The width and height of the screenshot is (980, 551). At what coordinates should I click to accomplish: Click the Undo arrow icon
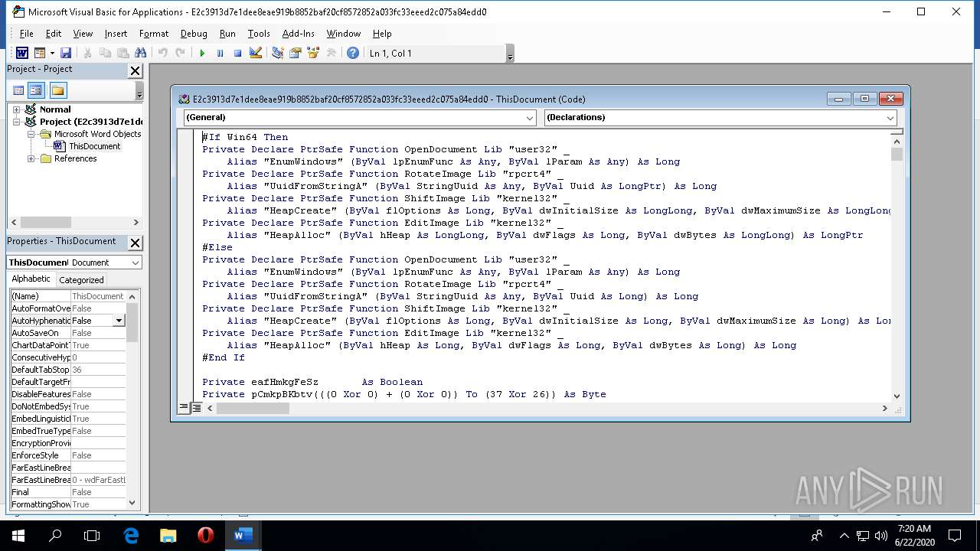(162, 53)
